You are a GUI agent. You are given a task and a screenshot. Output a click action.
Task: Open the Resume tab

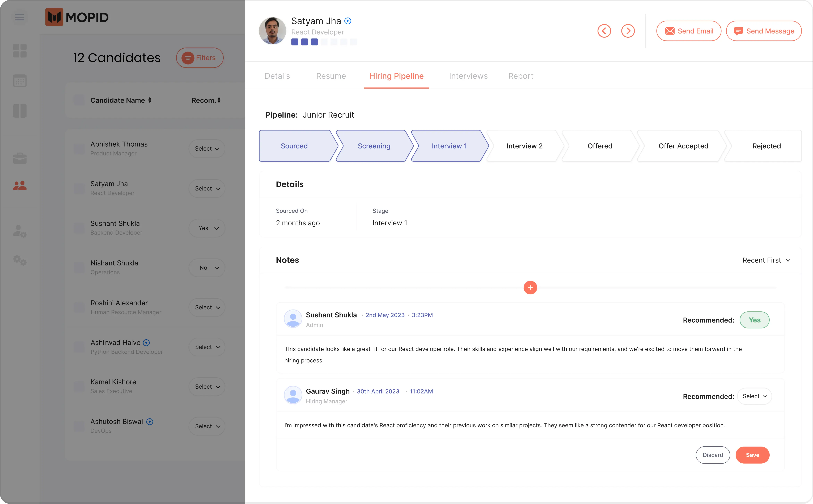tap(331, 76)
